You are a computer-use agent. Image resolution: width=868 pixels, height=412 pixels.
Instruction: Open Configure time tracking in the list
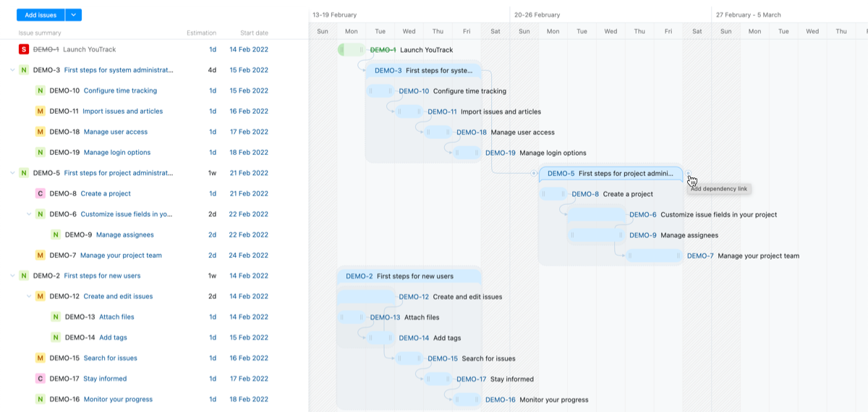[x=120, y=91]
